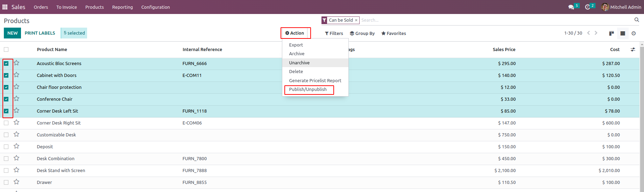Click the NEW button

point(13,33)
